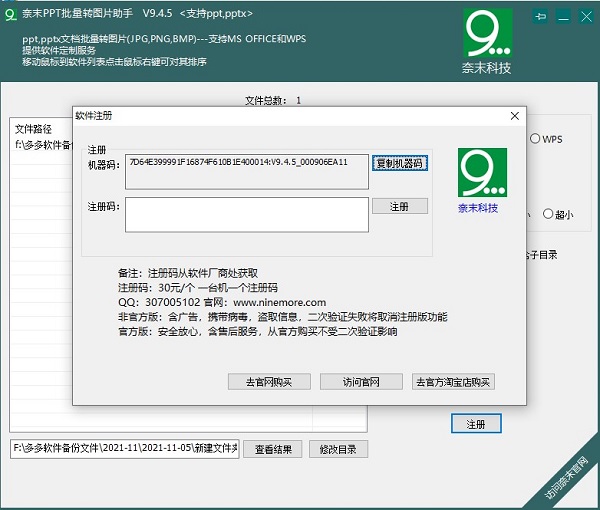
Task: Copy machine code with 复制机器码 button
Action: point(400,163)
